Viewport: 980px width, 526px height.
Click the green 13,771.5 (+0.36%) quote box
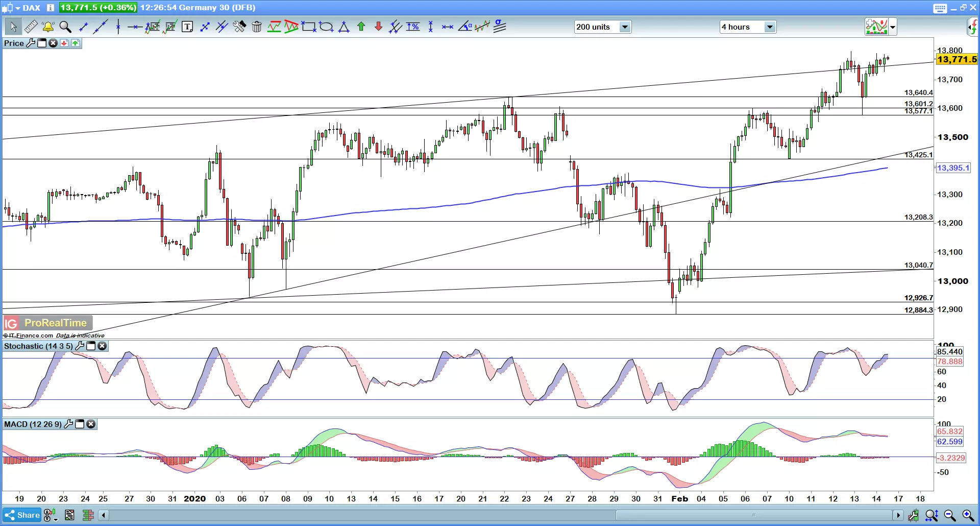(x=98, y=8)
